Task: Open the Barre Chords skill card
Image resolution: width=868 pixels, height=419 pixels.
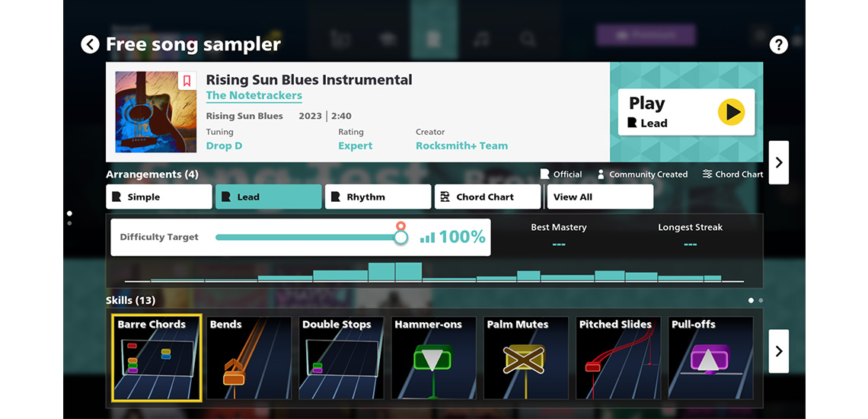Action: coord(156,357)
